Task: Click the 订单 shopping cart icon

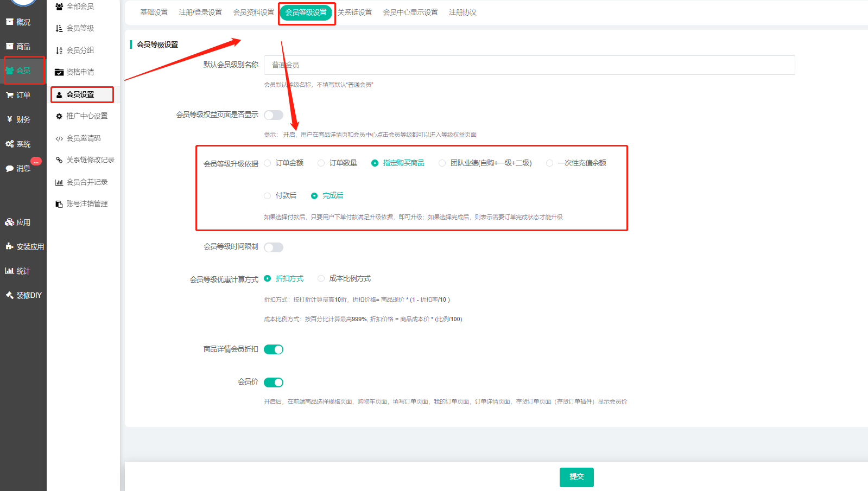Action: pyautogui.click(x=9, y=95)
